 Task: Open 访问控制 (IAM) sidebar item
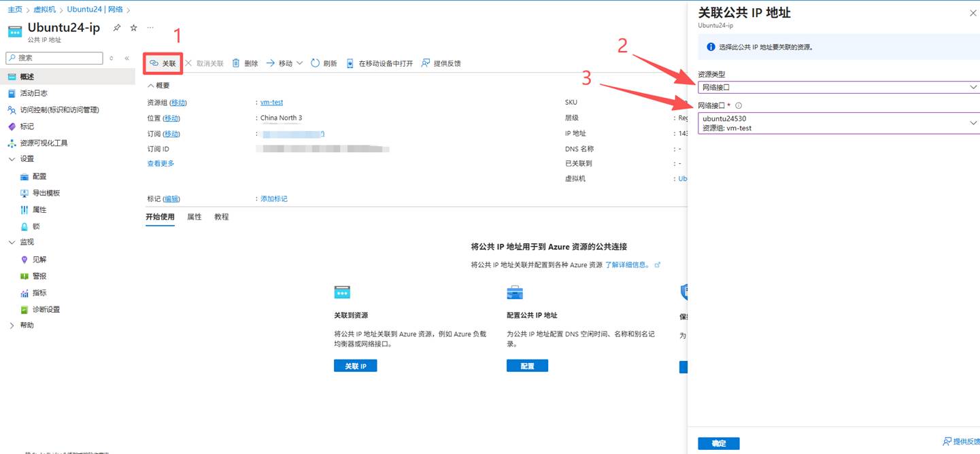[x=59, y=109]
